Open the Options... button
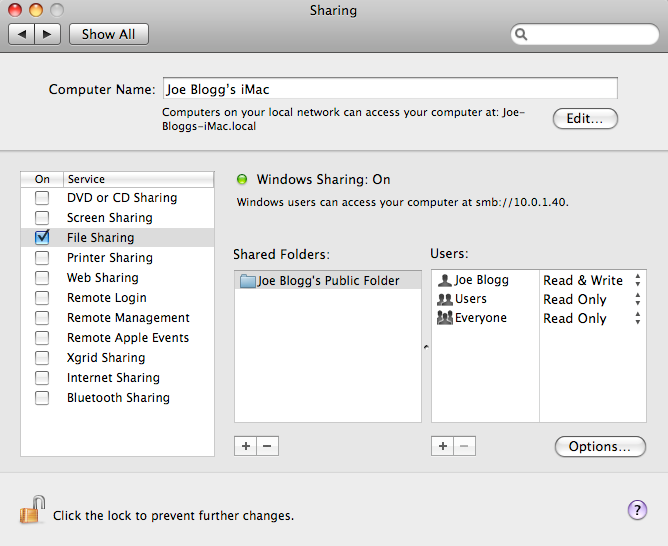The width and height of the screenshot is (668, 546). (x=600, y=446)
